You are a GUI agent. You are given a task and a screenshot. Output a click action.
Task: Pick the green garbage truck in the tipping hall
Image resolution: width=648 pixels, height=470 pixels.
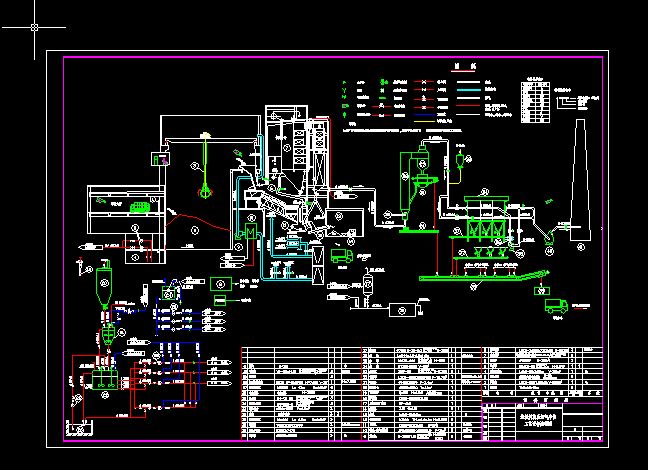pos(141,207)
